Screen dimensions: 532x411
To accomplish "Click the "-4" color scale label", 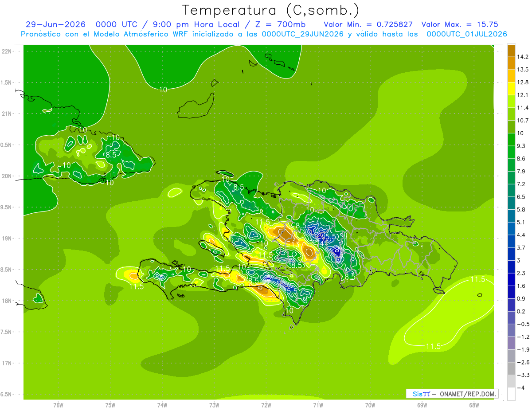I will pos(520,388).
